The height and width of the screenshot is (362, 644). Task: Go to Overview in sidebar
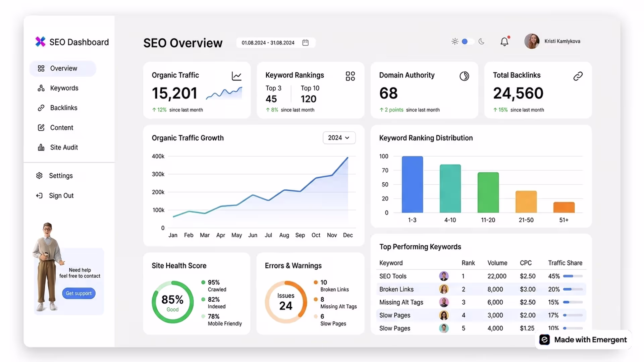63,68
